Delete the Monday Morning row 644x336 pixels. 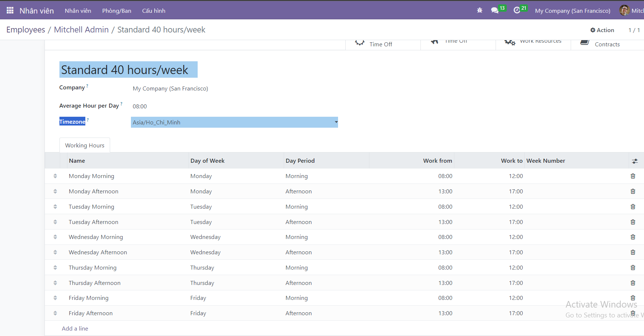633,176
